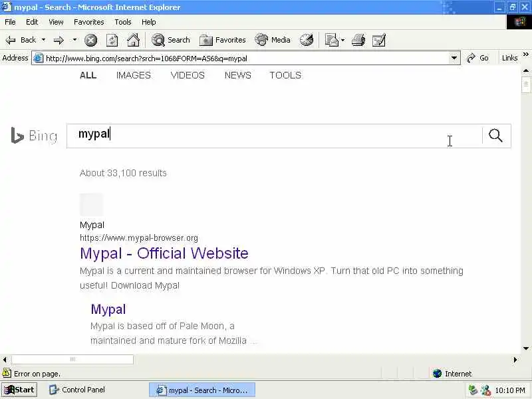The width and height of the screenshot is (532, 399).
Task: Expand the Address bar dropdown list
Action: [454, 58]
